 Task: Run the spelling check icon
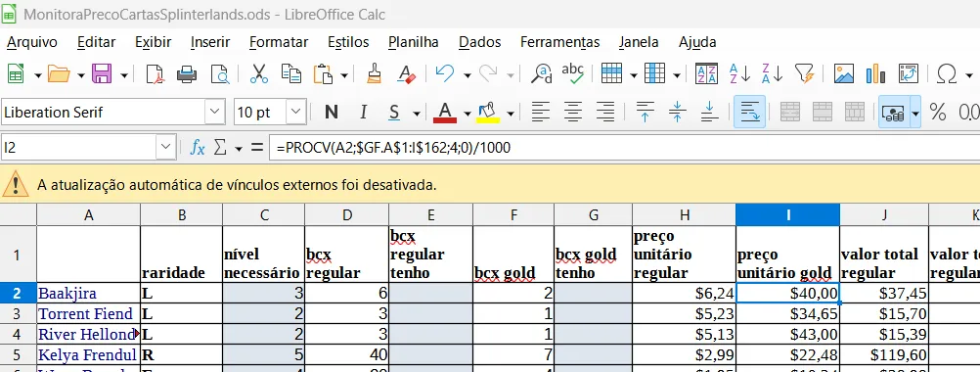click(572, 74)
